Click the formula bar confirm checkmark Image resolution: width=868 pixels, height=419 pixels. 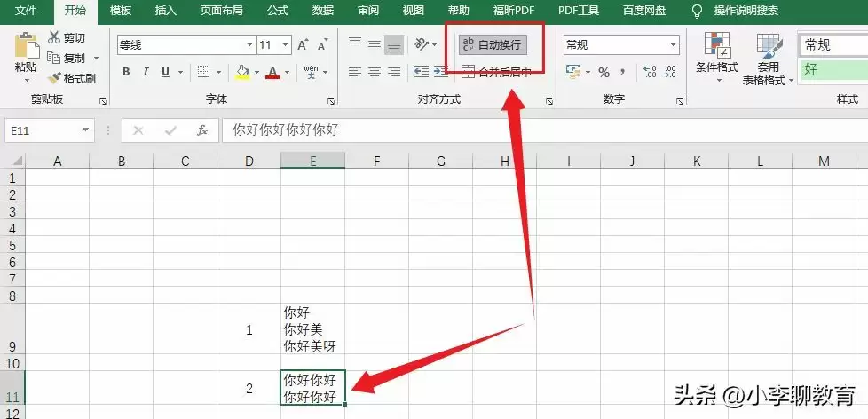[x=170, y=130]
